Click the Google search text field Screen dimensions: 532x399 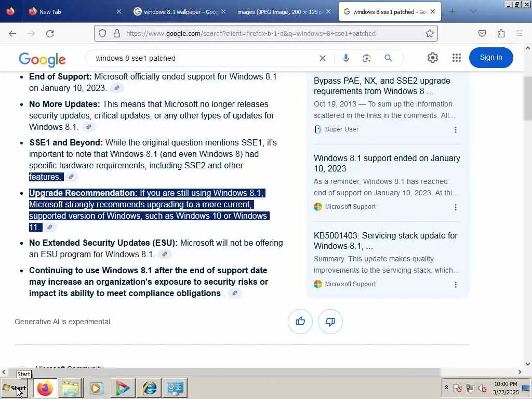(x=204, y=58)
